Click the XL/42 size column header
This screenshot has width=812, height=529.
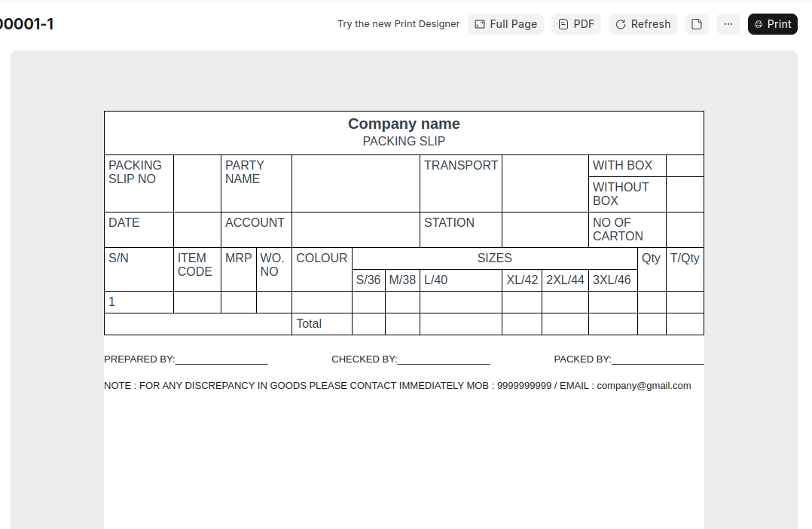coord(521,280)
